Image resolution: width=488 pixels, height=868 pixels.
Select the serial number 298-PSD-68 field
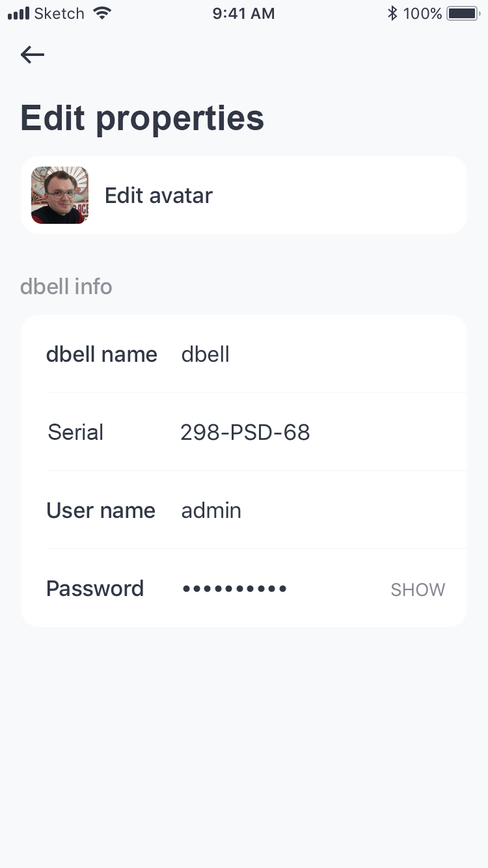pos(245,432)
